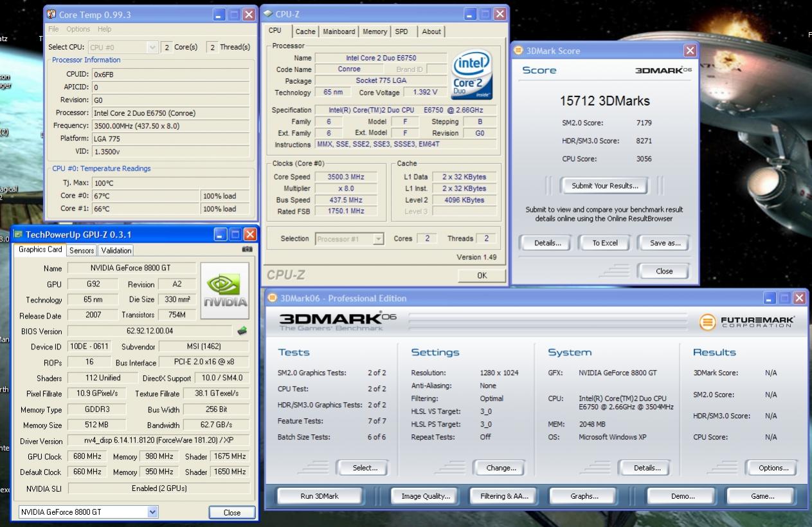Viewport: 812px width, 527px height.
Task: Click the 3DMark Score title bar icon
Action: [518, 50]
